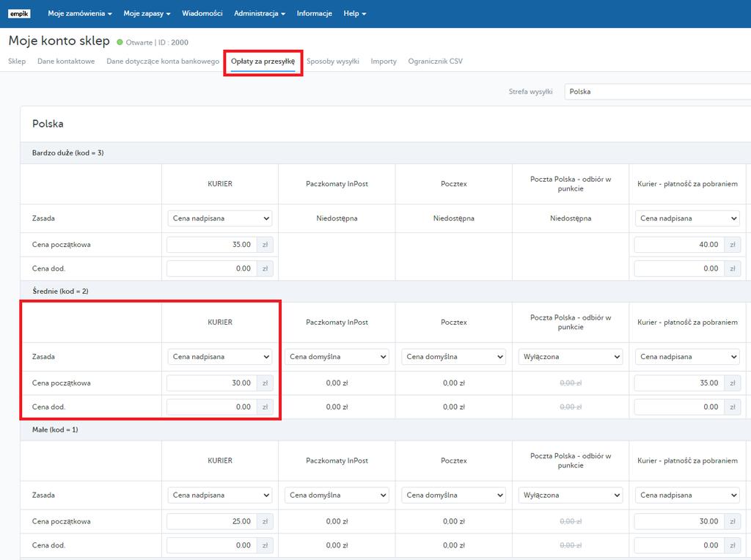
Task: Select the Opłaty za przesyłkę tab
Action: coord(263,62)
